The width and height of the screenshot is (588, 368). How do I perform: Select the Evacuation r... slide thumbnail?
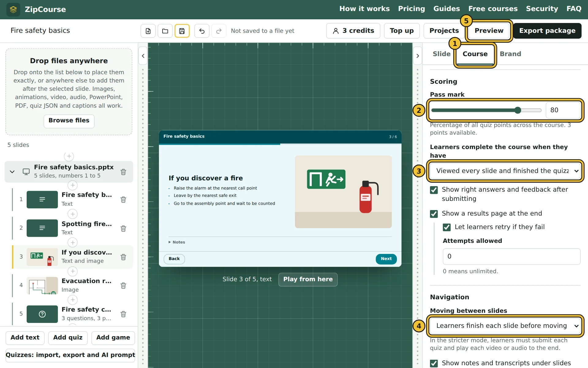42,286
